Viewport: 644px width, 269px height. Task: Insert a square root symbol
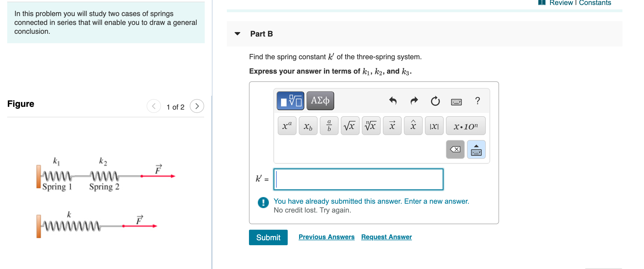pyautogui.click(x=349, y=126)
